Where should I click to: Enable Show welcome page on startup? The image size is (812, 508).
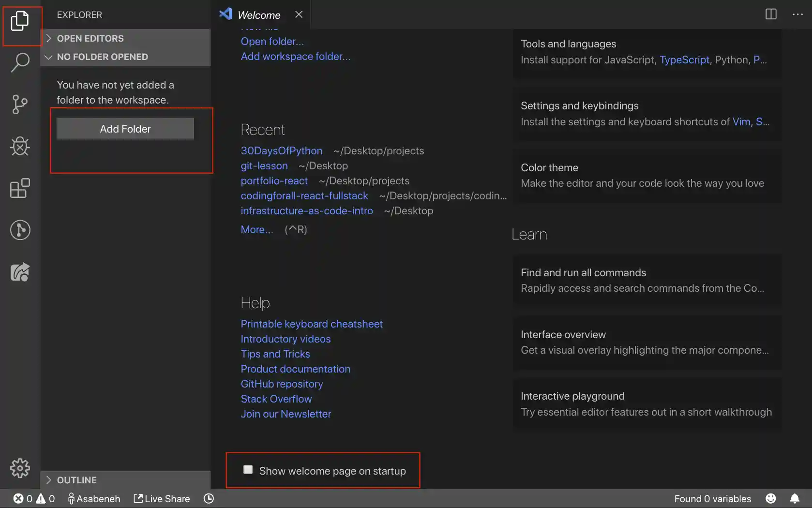(248, 469)
